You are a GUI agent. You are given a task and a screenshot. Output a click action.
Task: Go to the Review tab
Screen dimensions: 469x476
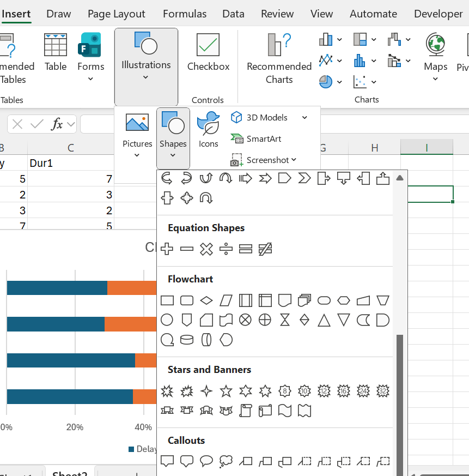[277, 14]
